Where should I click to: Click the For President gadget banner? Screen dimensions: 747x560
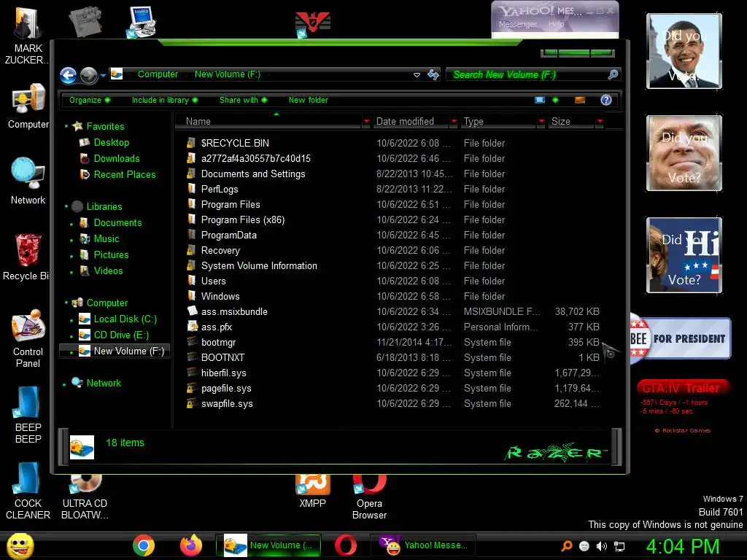pos(681,338)
